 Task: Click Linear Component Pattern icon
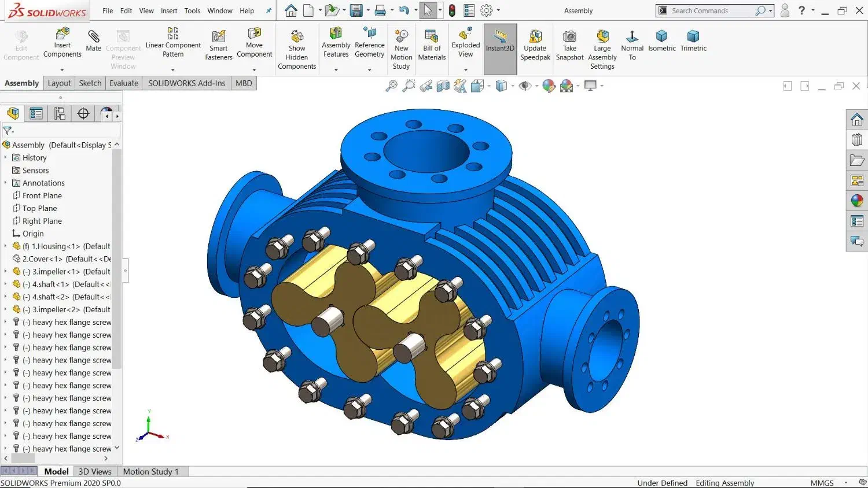click(x=172, y=33)
